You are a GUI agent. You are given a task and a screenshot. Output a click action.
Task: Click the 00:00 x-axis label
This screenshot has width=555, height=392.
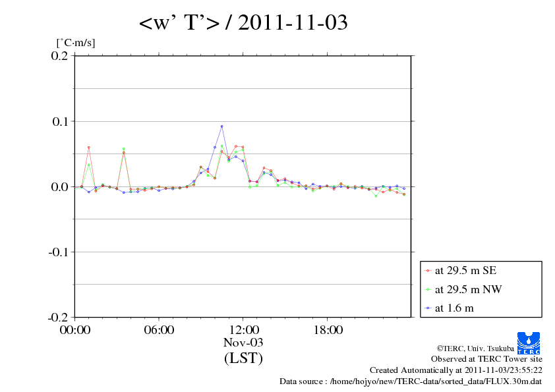[x=75, y=330]
